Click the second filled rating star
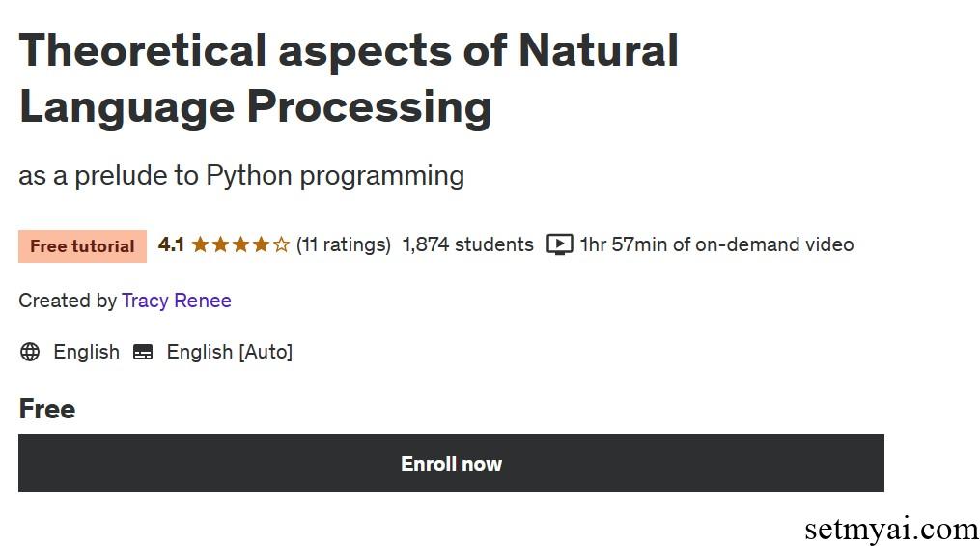 click(x=221, y=244)
